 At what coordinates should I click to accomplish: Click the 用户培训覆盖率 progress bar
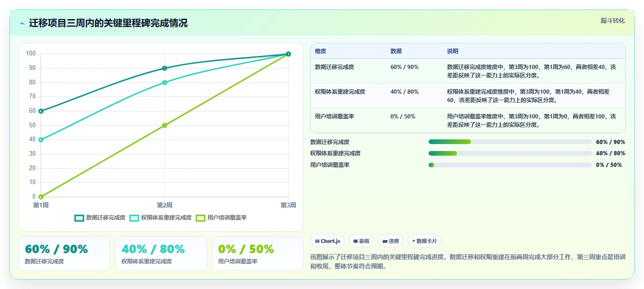click(510, 165)
